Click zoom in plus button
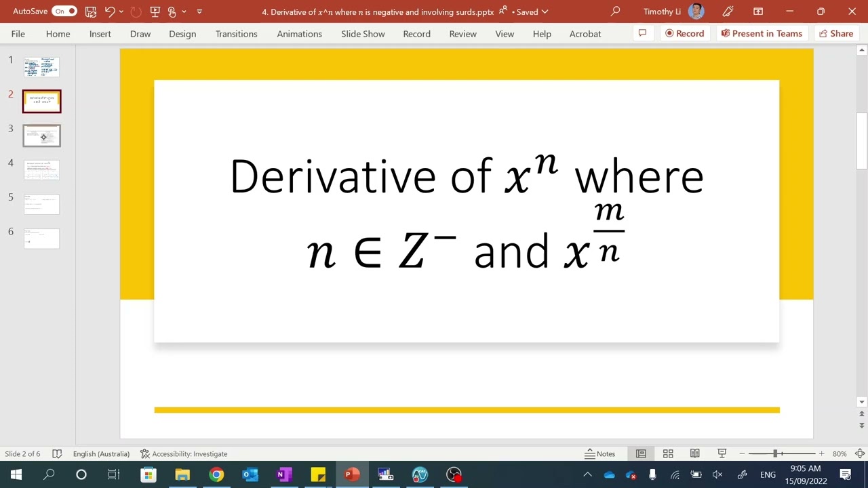 pyautogui.click(x=821, y=454)
